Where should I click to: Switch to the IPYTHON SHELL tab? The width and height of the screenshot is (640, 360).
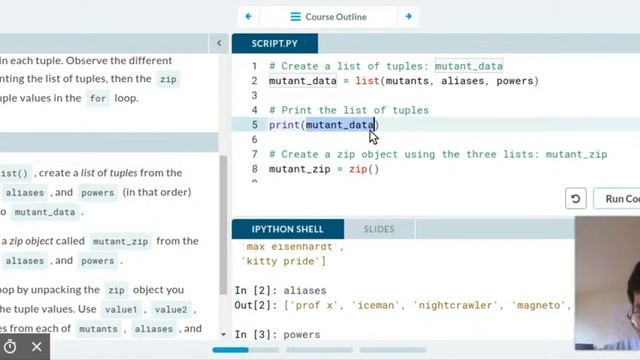(288, 229)
